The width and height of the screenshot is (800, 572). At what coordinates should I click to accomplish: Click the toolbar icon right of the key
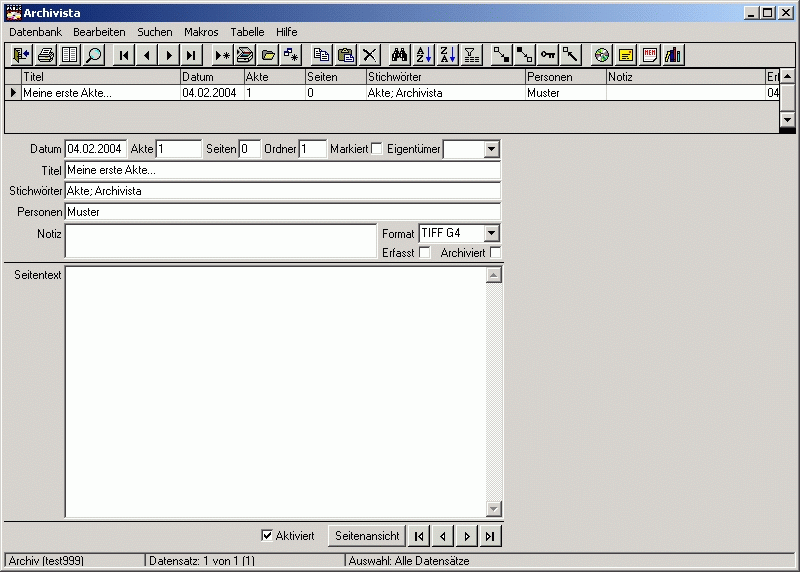pyautogui.click(x=571, y=55)
